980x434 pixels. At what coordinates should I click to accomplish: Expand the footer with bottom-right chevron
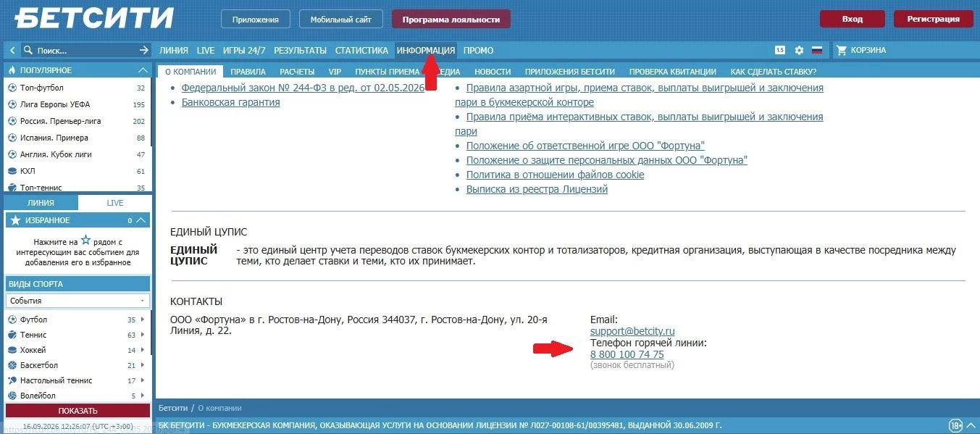pos(971,425)
